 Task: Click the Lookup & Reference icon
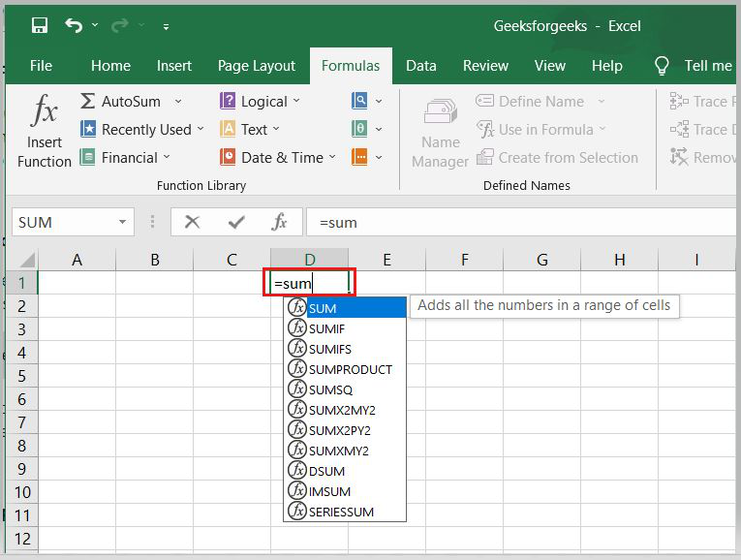[359, 101]
